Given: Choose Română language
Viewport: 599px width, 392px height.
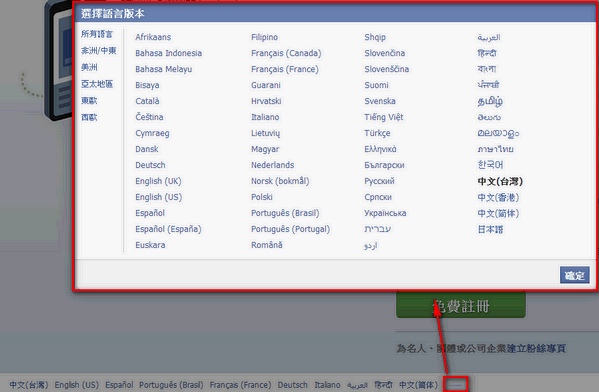Looking at the screenshot, I should click(x=267, y=245).
